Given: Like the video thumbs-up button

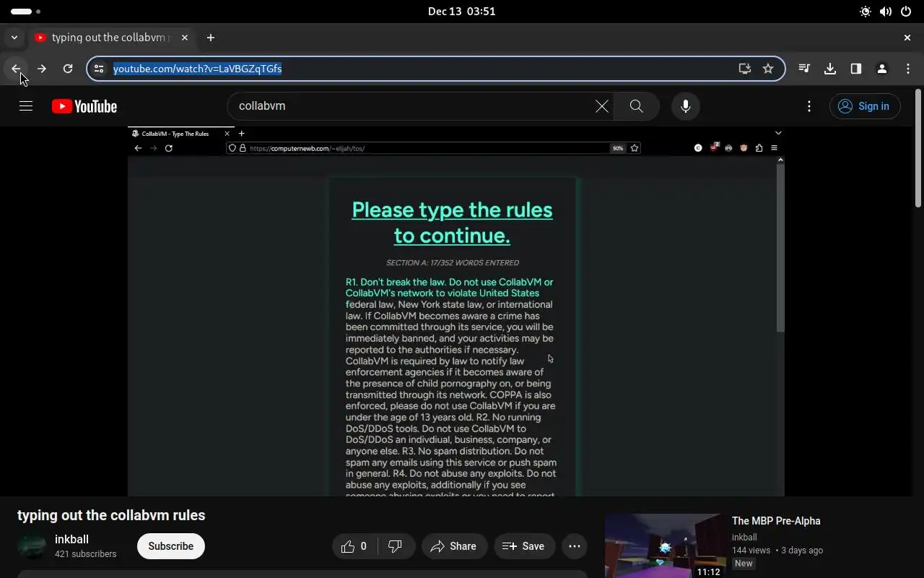Looking at the screenshot, I should coord(356,546).
